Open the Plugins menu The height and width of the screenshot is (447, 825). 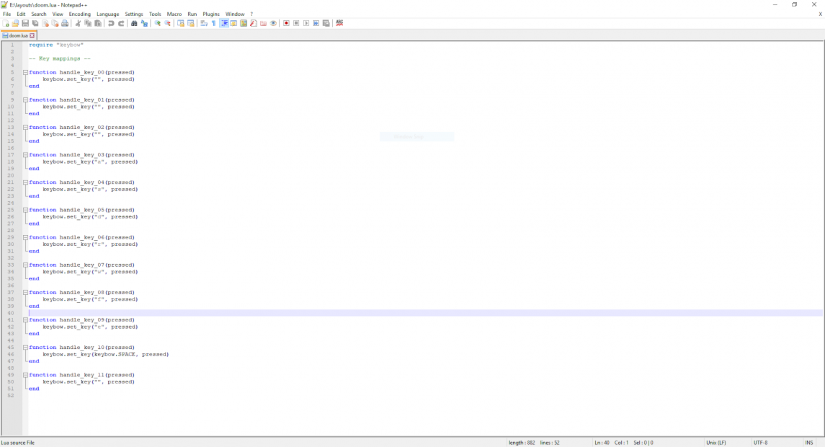(x=211, y=14)
